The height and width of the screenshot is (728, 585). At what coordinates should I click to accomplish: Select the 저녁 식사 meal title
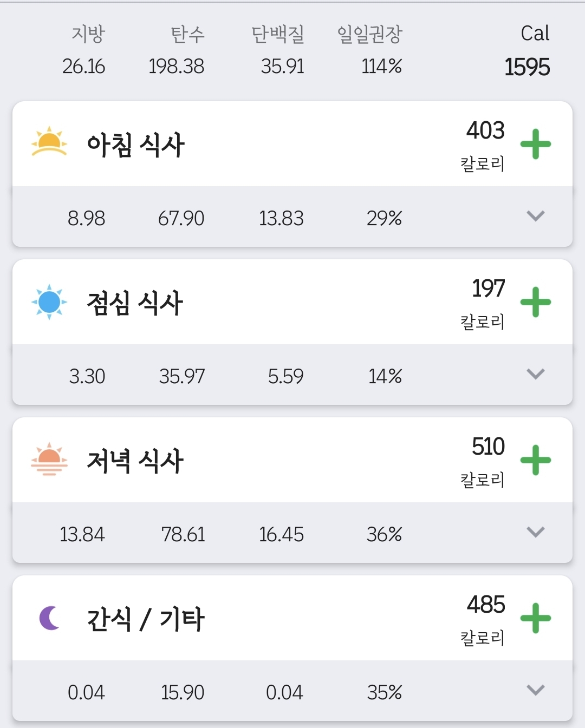tap(135, 461)
